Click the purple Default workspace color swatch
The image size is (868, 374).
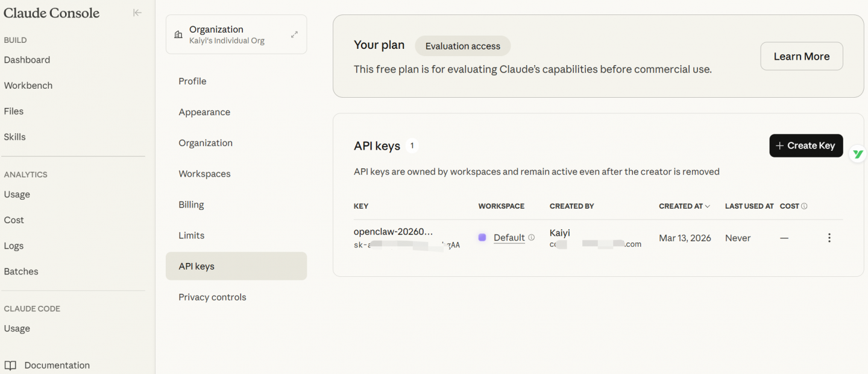pos(482,238)
